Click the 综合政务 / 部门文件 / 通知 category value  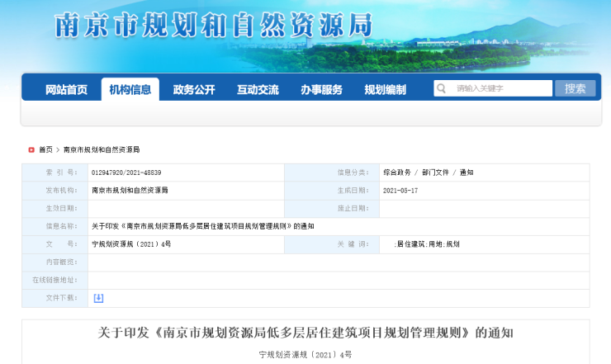coord(428,173)
